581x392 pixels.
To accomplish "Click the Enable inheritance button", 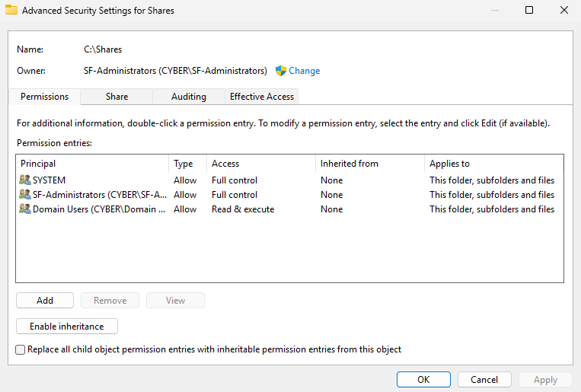I will 67,327.
